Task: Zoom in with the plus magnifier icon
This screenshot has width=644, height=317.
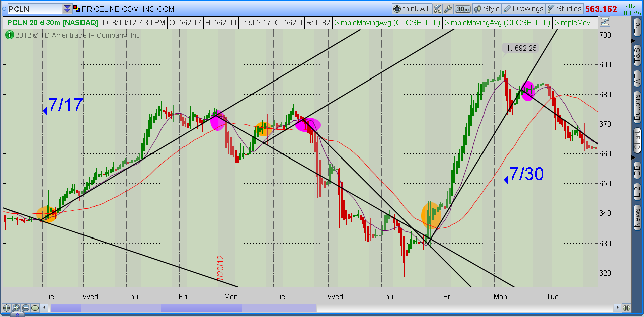Action: click(16, 308)
